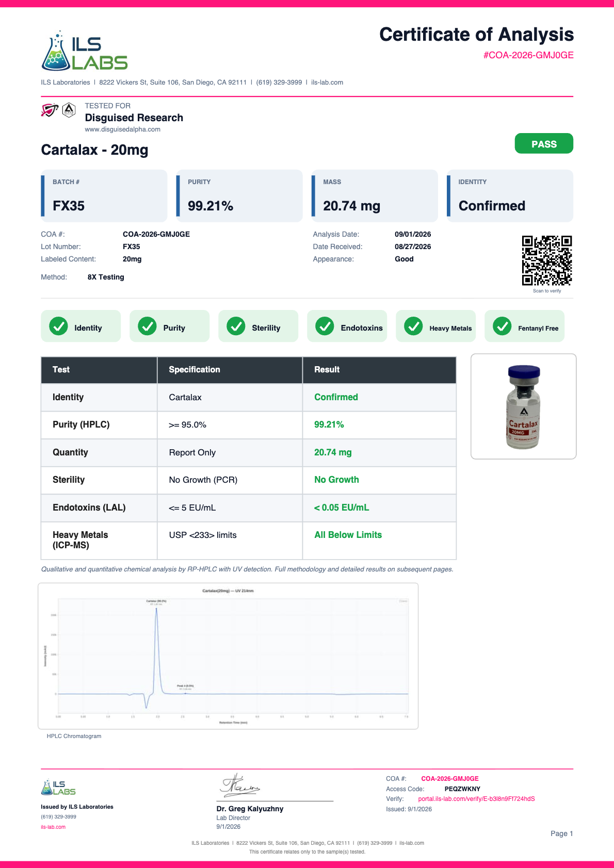
Task: Click the Result column header
Action: 379,370
